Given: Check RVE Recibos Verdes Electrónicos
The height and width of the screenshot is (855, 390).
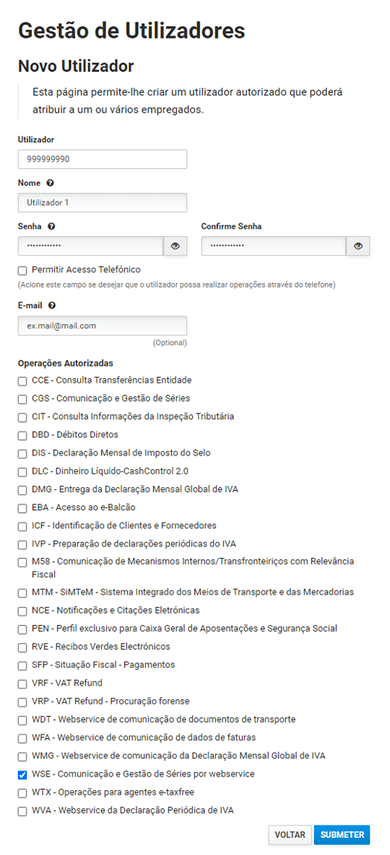Looking at the screenshot, I should [22, 647].
